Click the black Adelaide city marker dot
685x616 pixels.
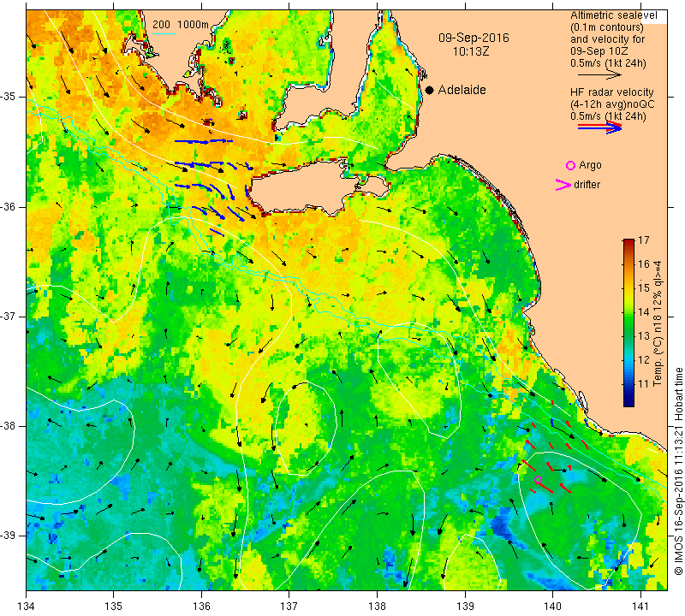point(430,90)
